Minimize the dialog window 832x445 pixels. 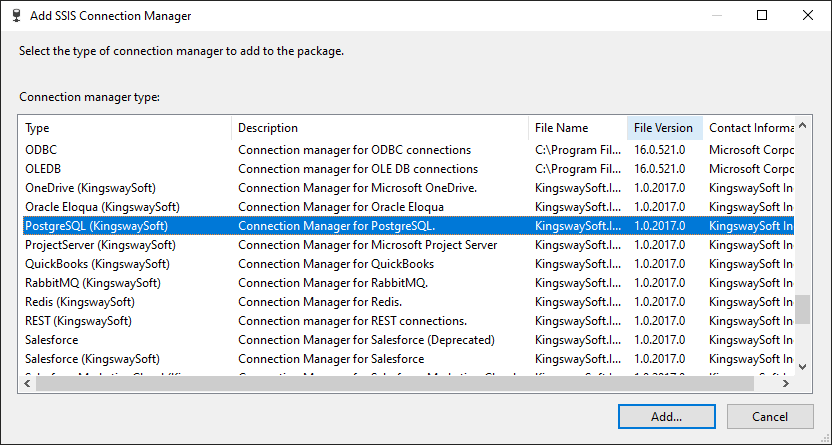(717, 15)
